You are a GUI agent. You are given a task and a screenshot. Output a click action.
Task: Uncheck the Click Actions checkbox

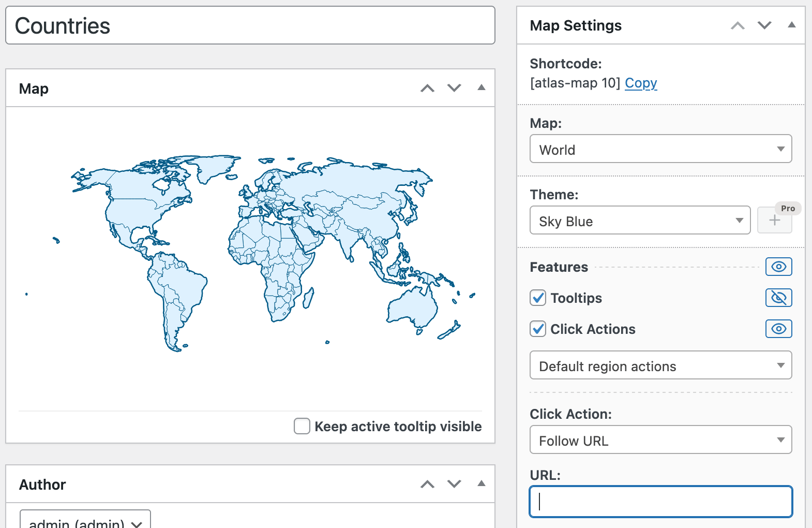pos(538,329)
